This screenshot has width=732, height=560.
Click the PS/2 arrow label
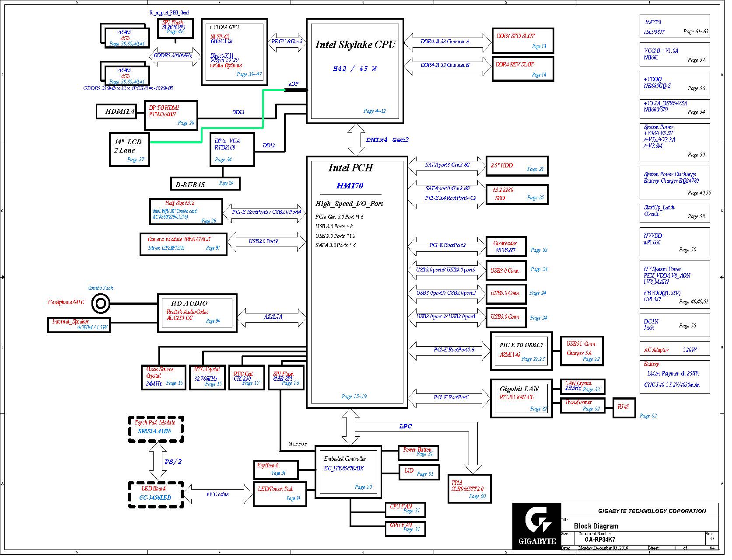[173, 462]
